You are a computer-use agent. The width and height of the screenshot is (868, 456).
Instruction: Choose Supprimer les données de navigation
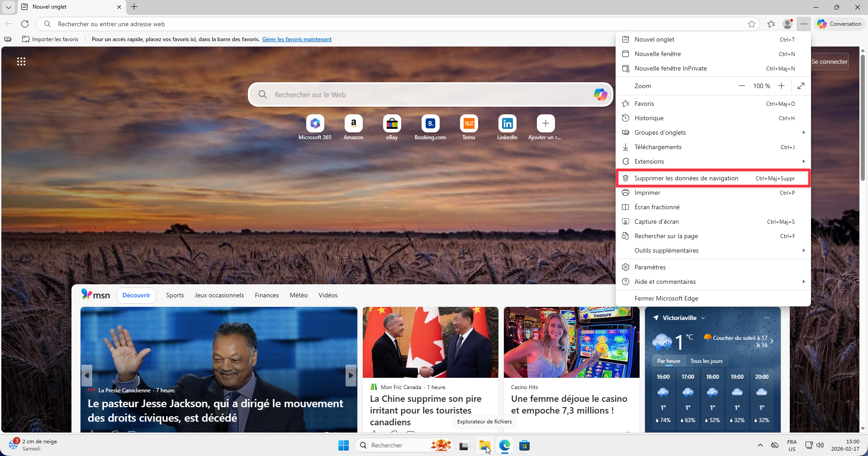tap(713, 178)
